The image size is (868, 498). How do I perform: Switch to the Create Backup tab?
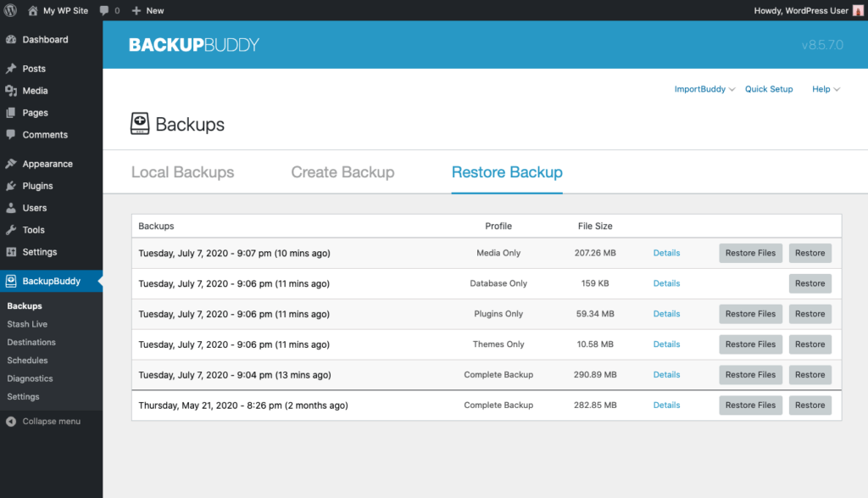[x=342, y=172]
